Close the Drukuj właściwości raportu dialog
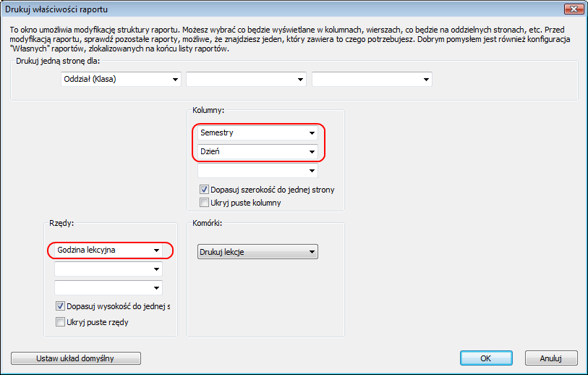 pos(574,9)
